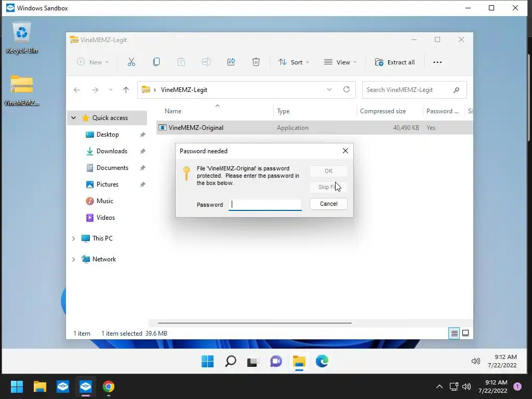
Task: Click the search magnifier icon in Explorer
Action: 456,90
